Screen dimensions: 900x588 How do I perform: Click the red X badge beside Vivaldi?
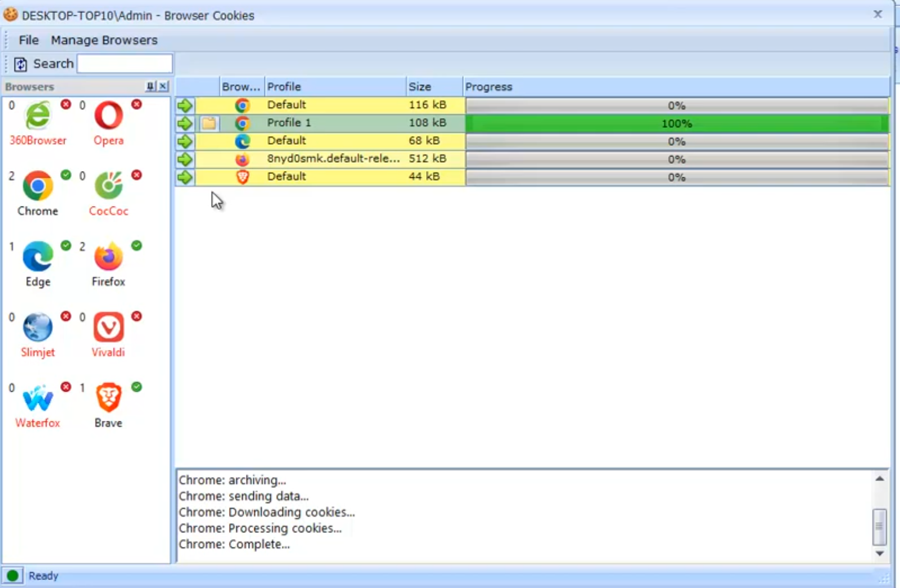[136, 316]
